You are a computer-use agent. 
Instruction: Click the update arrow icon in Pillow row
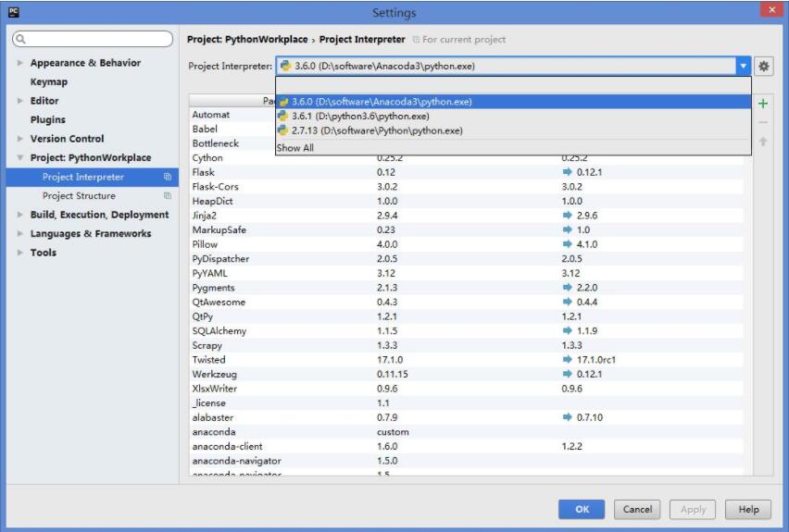coord(567,244)
